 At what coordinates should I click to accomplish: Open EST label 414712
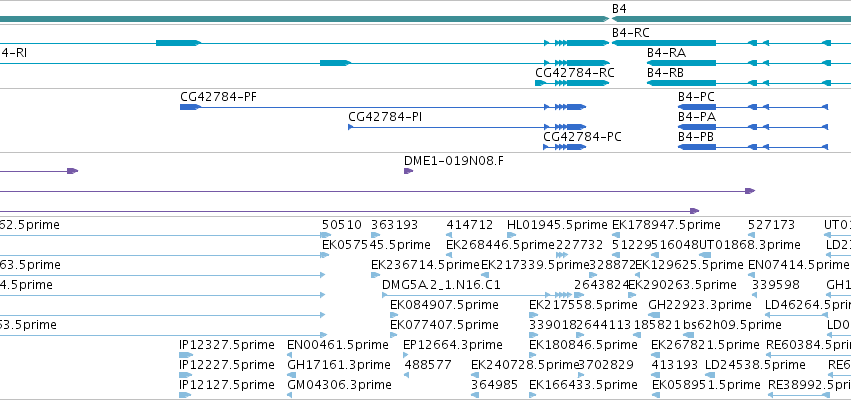pos(470,225)
